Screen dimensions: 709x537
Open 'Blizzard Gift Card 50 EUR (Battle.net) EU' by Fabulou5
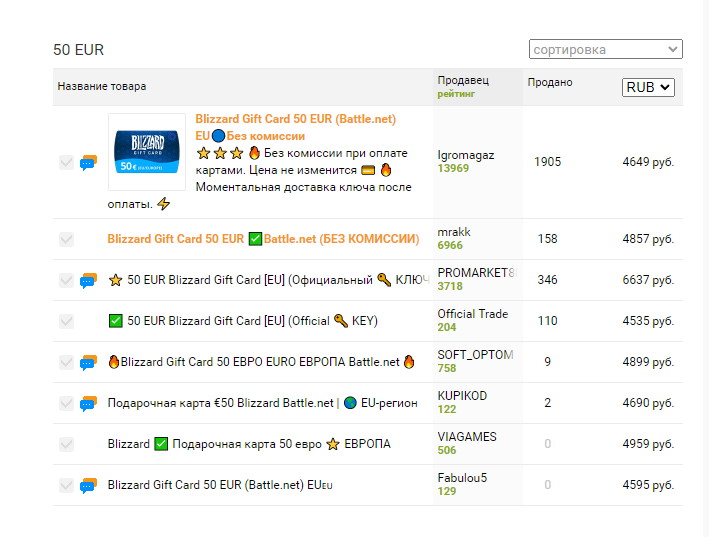pyautogui.click(x=220, y=485)
